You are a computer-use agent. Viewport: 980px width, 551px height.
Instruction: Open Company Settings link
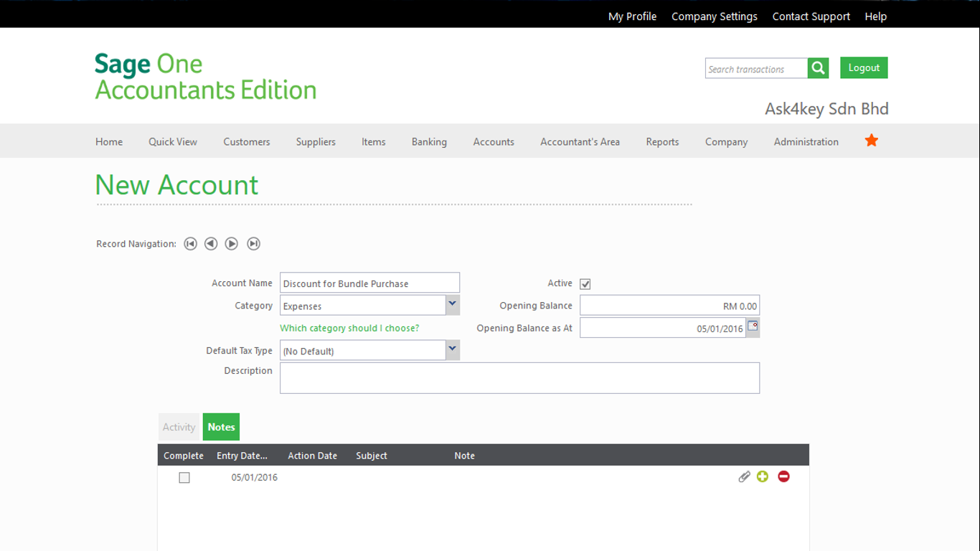[x=715, y=17]
